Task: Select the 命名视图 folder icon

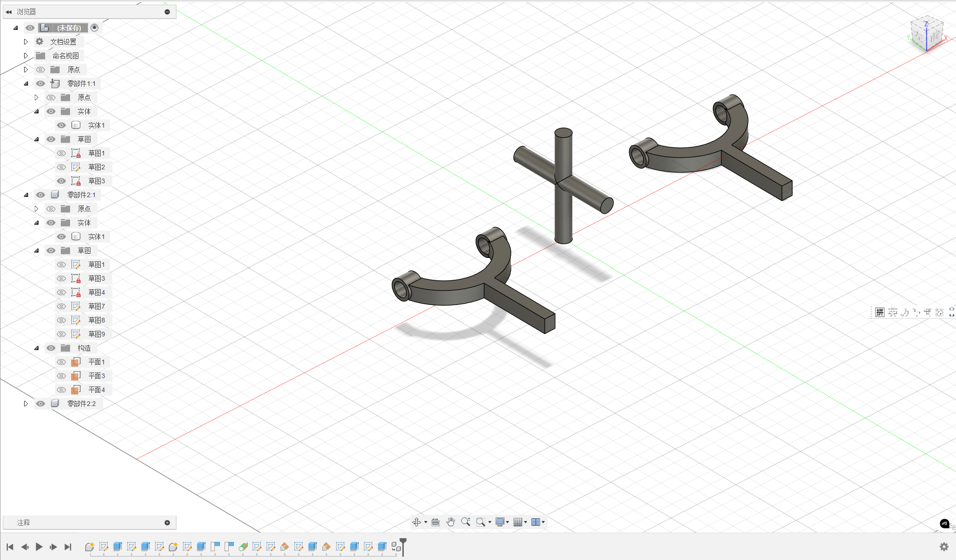Action: tap(40, 56)
